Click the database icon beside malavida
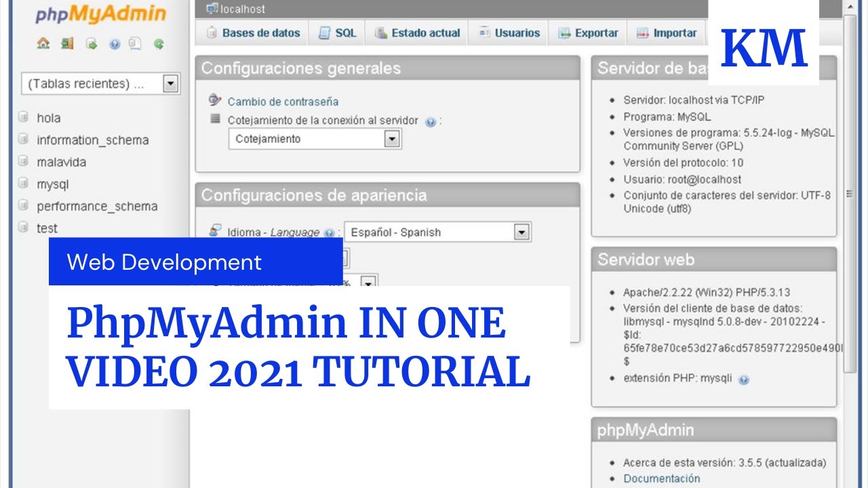Image resolution: width=868 pixels, height=488 pixels. click(24, 161)
